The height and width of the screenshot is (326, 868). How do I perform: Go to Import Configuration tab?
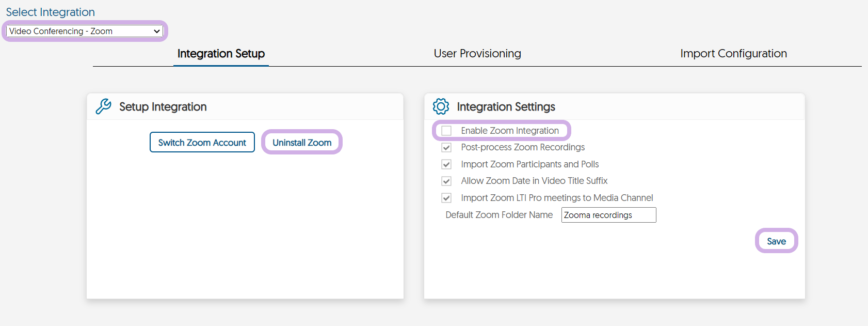click(733, 54)
